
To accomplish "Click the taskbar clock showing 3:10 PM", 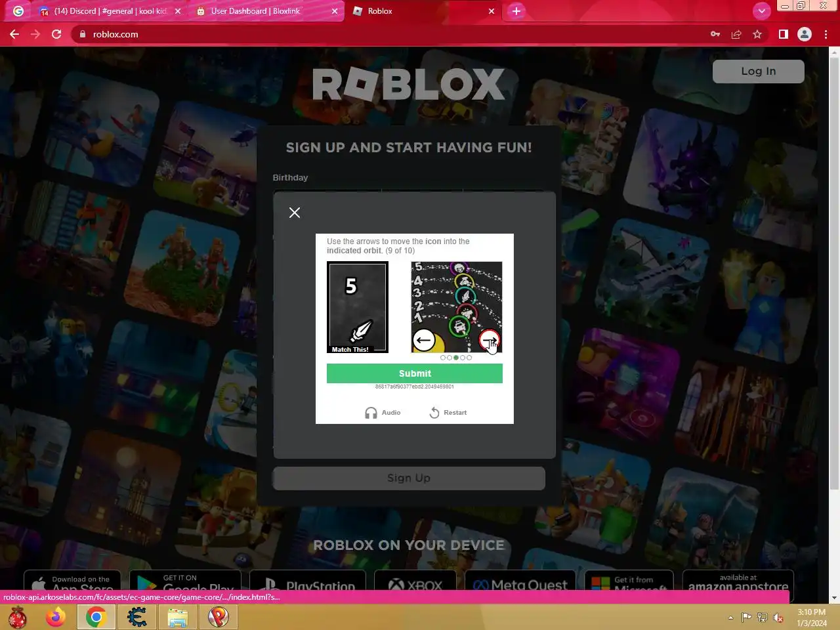I will (x=812, y=618).
